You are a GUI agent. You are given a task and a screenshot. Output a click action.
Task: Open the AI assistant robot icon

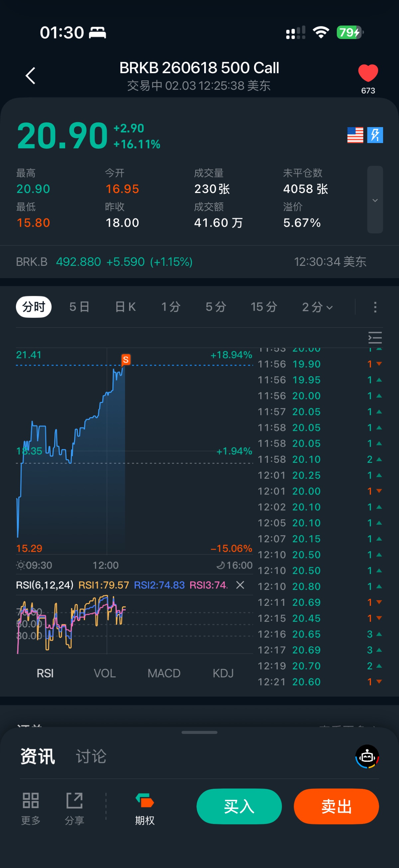point(367,757)
